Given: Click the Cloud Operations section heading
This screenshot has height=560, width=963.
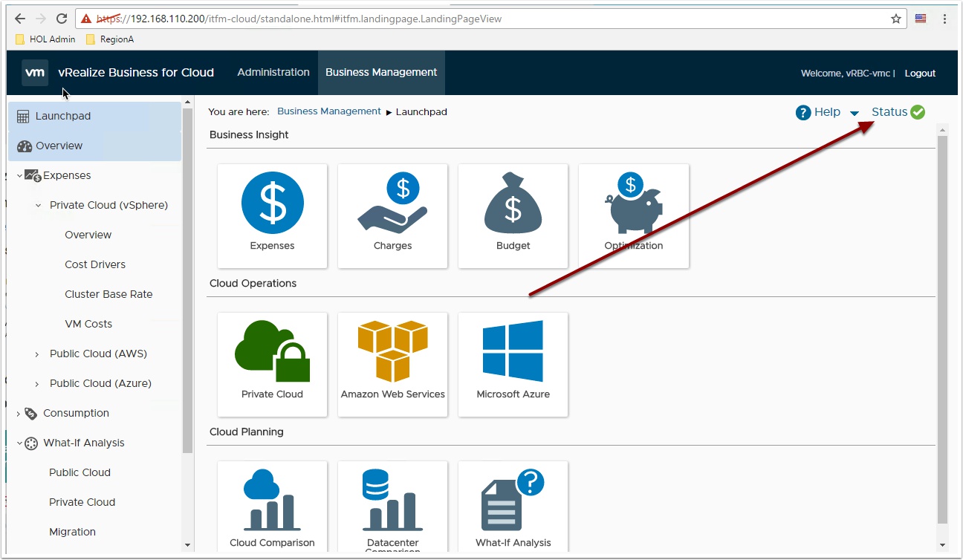Looking at the screenshot, I should [253, 283].
